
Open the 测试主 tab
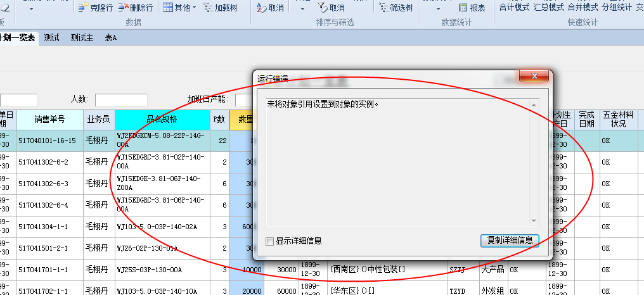82,38
